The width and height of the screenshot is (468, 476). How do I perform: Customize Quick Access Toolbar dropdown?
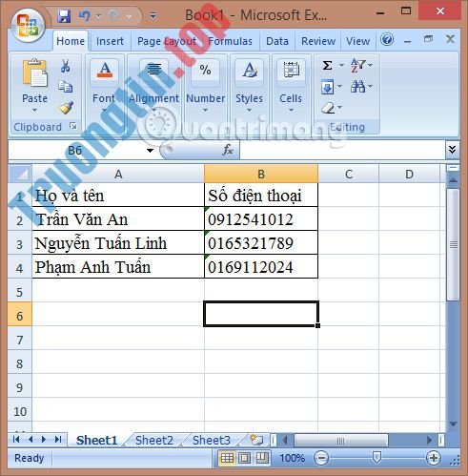(x=153, y=15)
